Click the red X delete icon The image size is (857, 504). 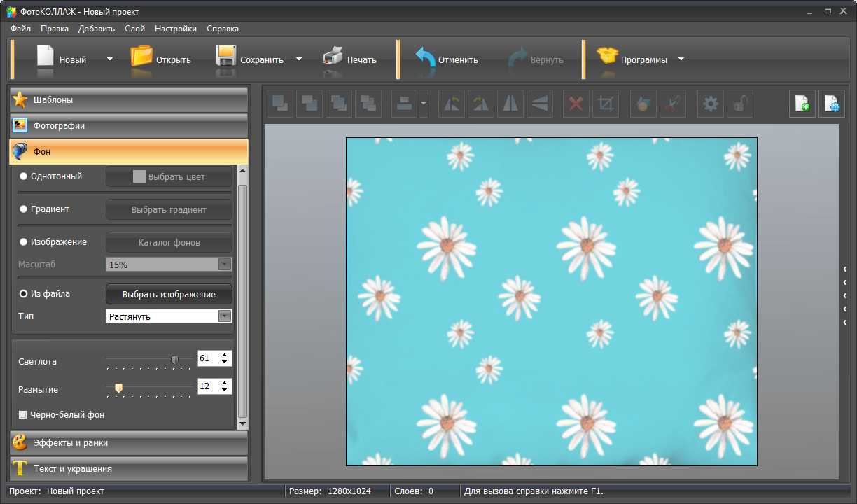[x=576, y=104]
